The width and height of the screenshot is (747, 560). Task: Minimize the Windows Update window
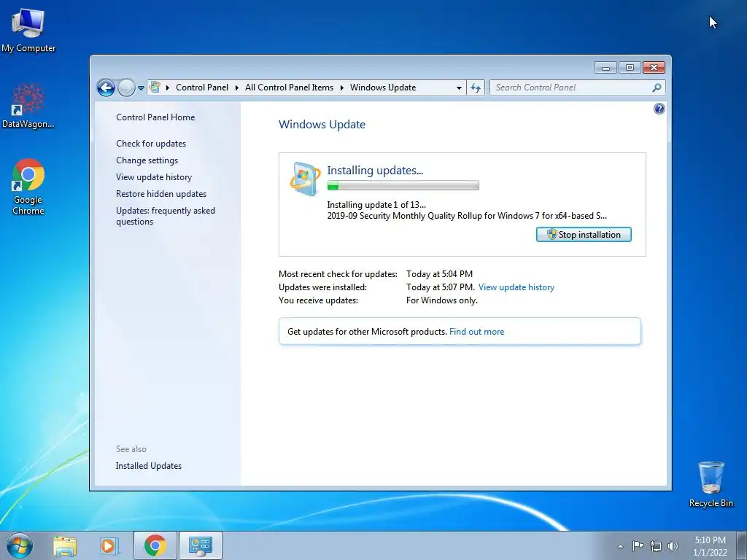point(605,68)
